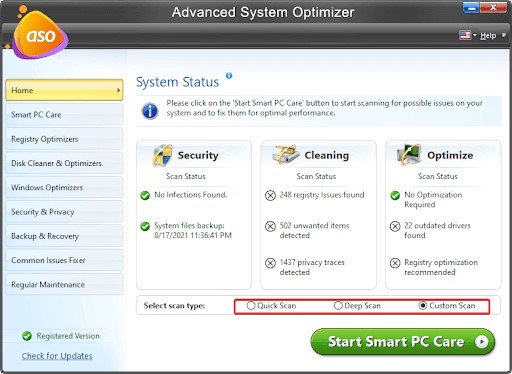Click the 22 outdated drivers X icon
512x374 pixels.
[x=395, y=226]
